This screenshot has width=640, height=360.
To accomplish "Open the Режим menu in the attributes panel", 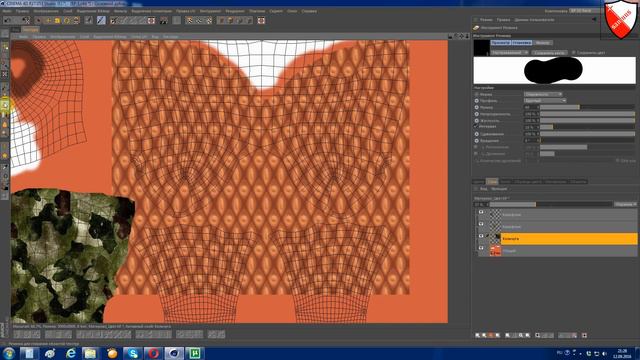I will pos(486,20).
